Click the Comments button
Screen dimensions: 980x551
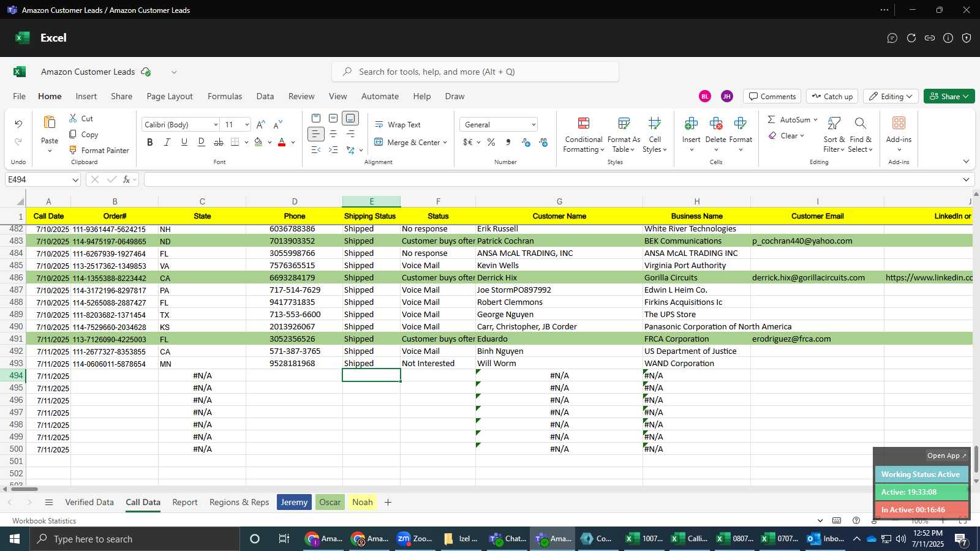(772, 96)
